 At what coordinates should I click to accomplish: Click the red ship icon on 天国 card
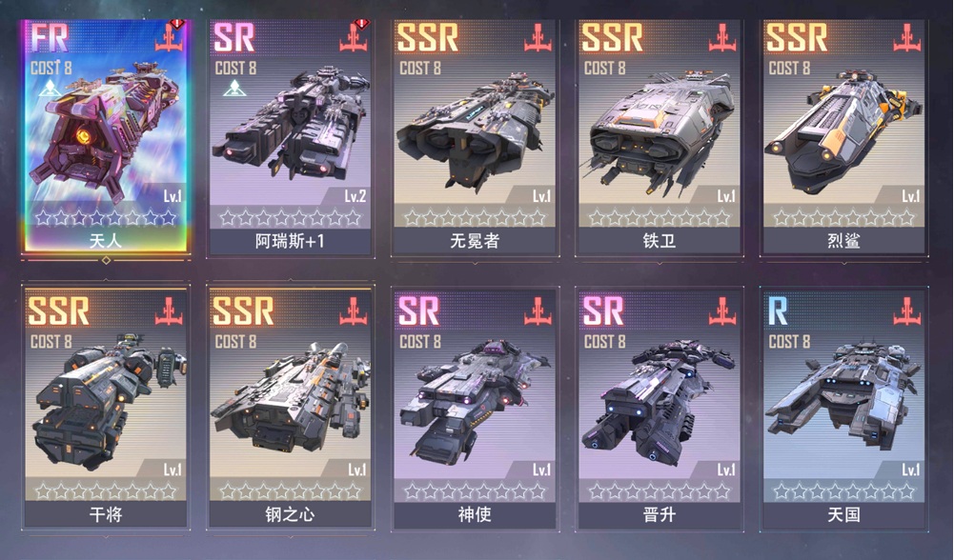click(x=906, y=311)
